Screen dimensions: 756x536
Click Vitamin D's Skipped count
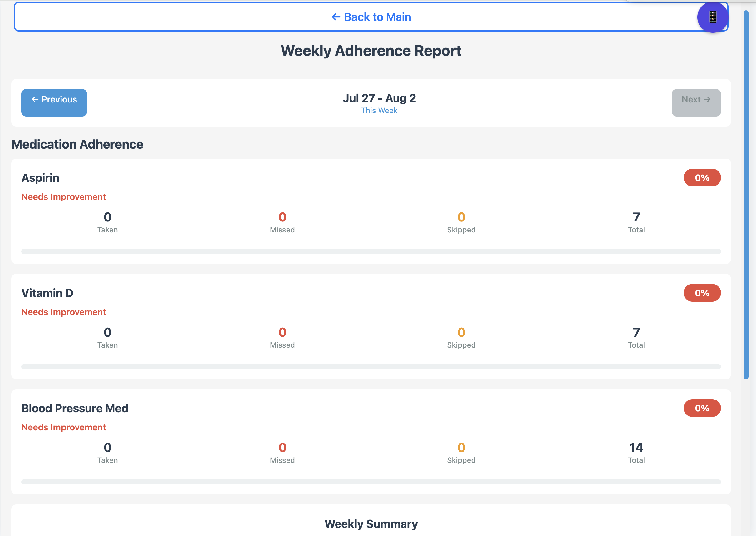pos(461,332)
